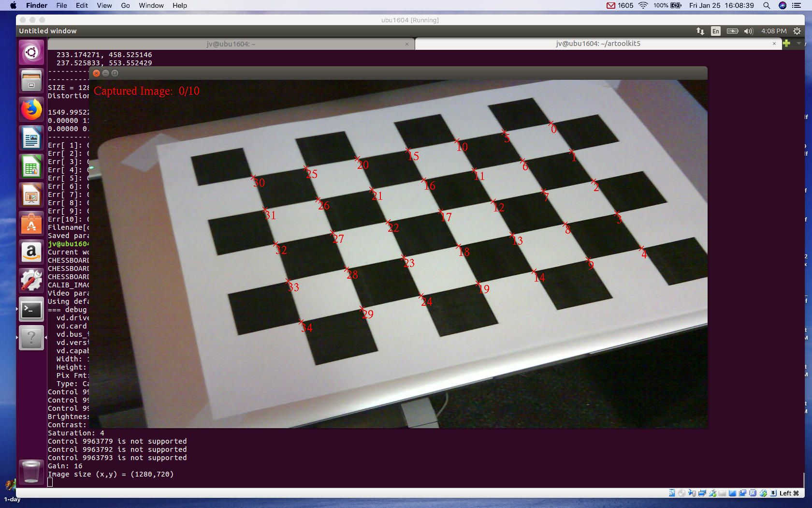Open Firefox from the launcher

31,109
